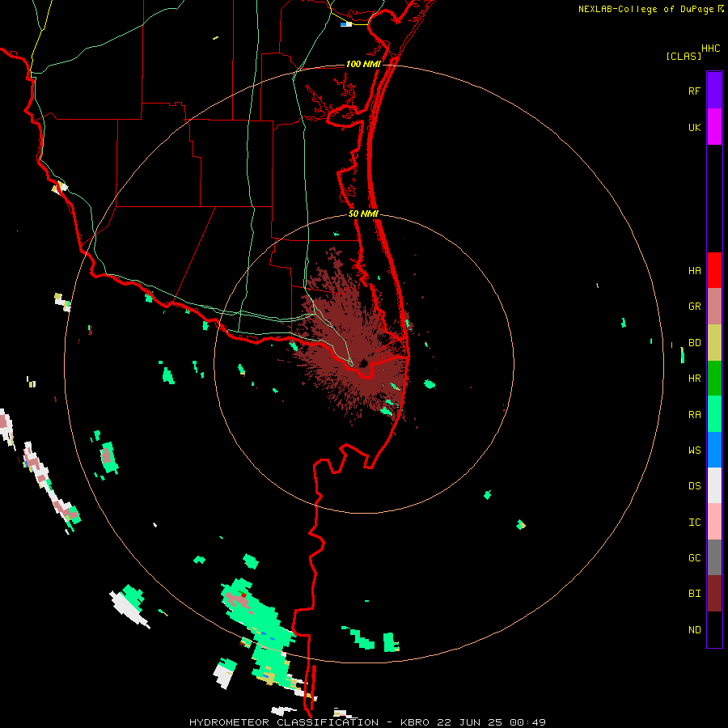Click the BD yellow legend swatch

click(x=714, y=343)
